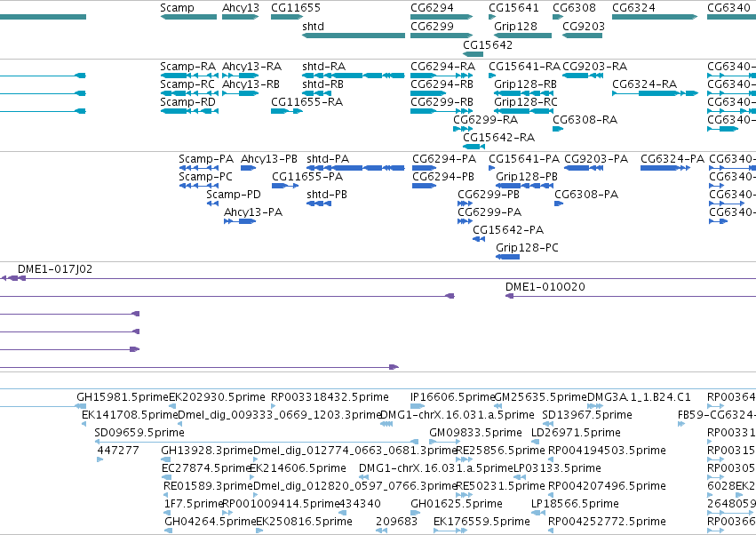756x535 pixels.
Task: Select the CG6299 gene feature
Action: pyautogui.click(x=442, y=36)
